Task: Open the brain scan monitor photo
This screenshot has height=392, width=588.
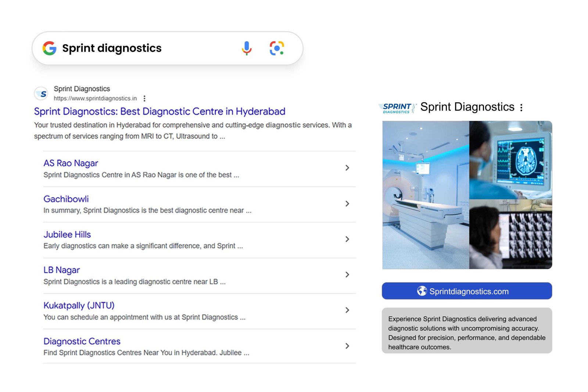Action: pos(510,160)
